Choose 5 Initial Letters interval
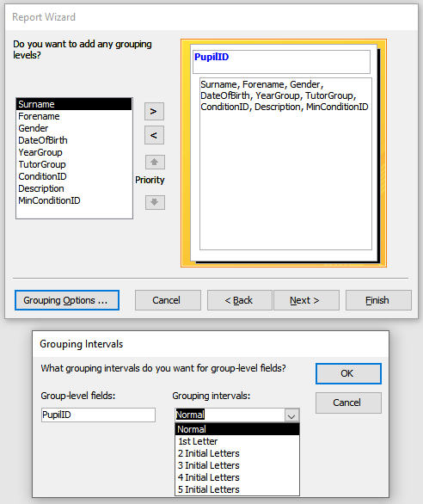 [x=237, y=489]
